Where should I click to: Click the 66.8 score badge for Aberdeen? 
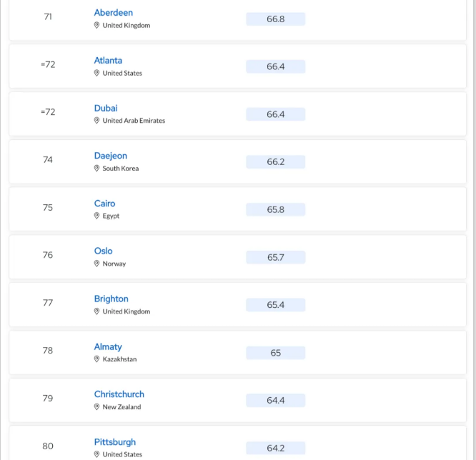point(276,19)
